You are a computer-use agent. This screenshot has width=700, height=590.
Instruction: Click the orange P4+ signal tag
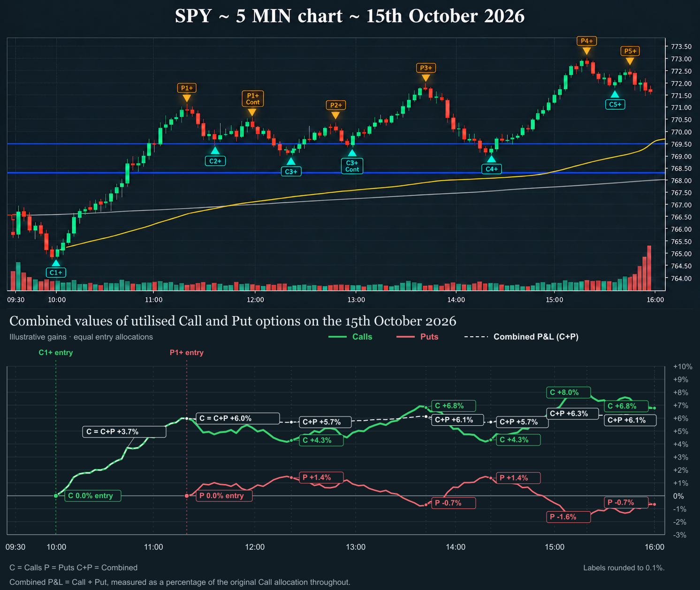(x=586, y=41)
